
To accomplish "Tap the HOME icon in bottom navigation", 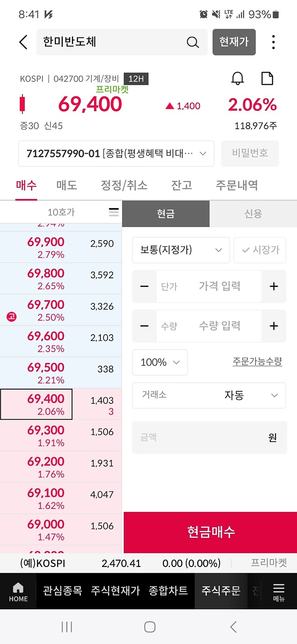I will 18,591.
